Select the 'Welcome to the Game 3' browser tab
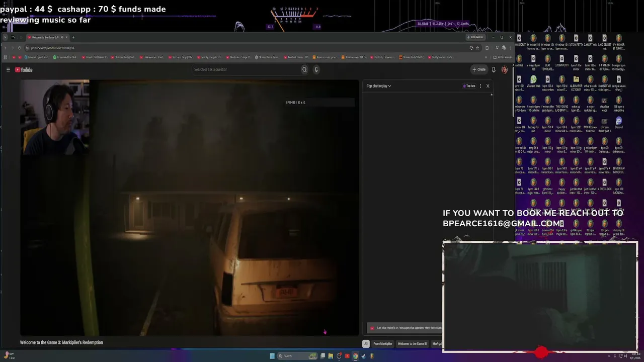This screenshot has height=362, width=644. pos(46,37)
